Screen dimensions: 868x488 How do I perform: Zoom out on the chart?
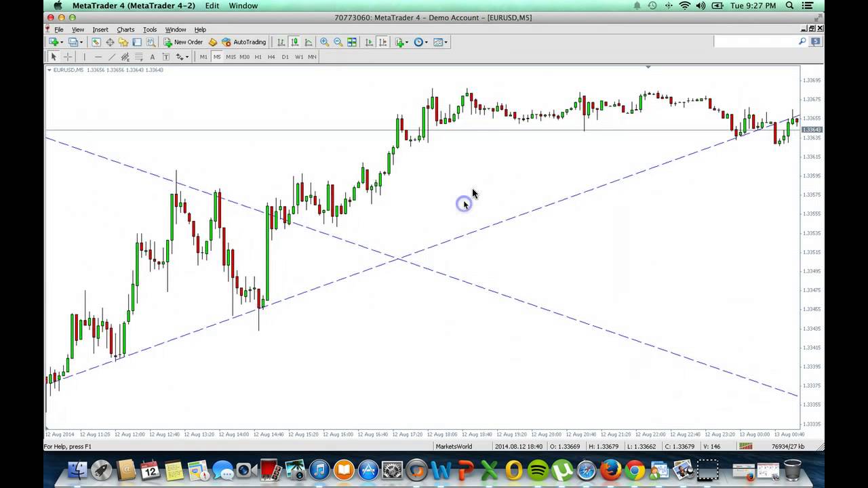[x=338, y=42]
